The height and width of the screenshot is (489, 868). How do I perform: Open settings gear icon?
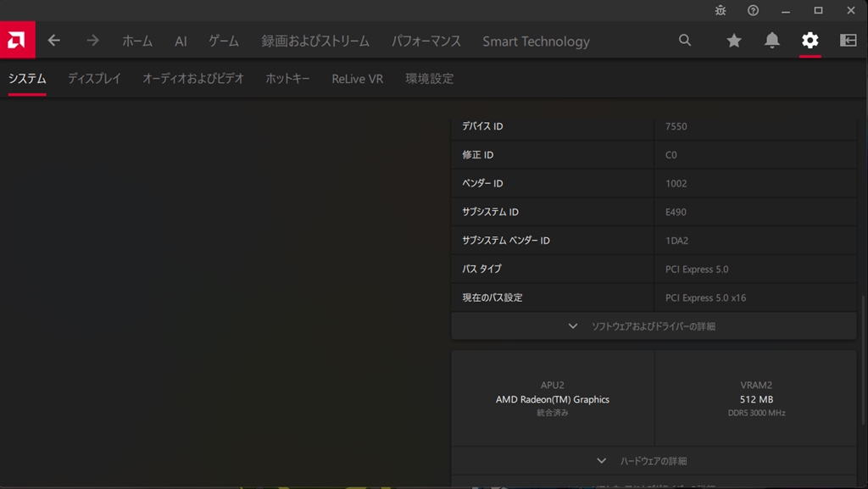click(810, 40)
